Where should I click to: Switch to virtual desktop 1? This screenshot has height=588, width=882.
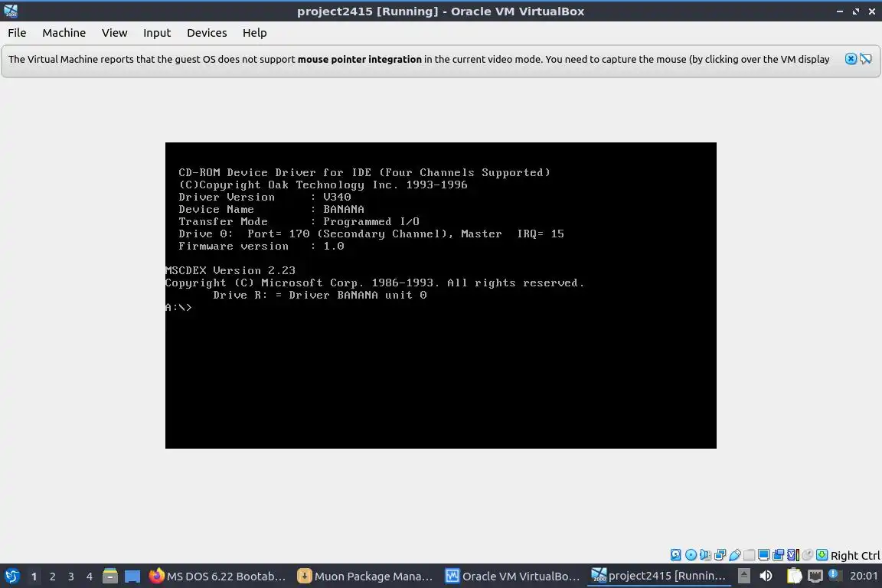coord(34,577)
